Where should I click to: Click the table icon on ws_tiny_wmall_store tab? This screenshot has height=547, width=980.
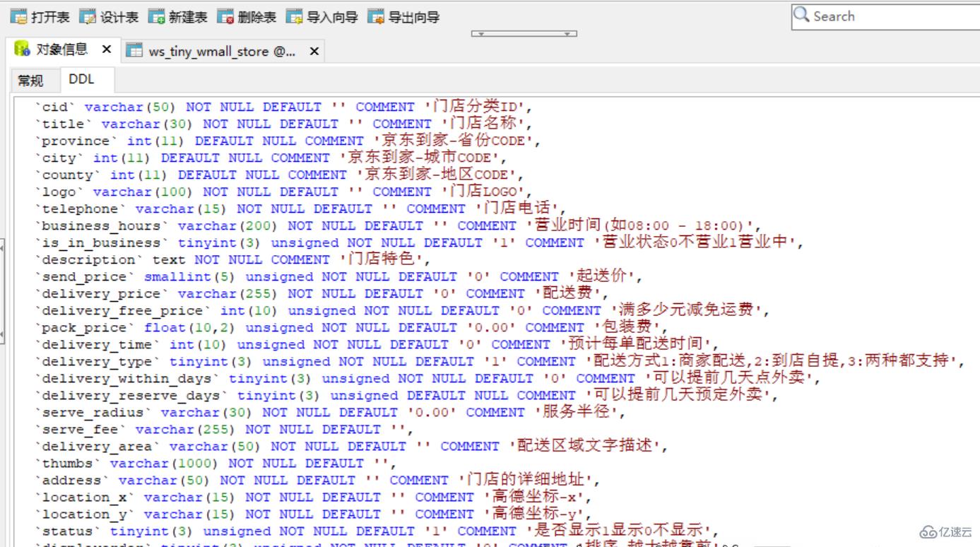coord(134,51)
